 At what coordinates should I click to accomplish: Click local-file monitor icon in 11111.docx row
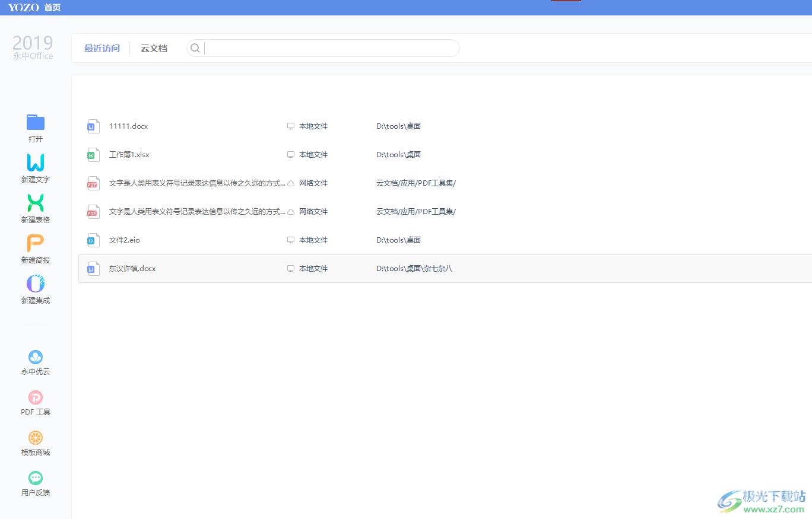(291, 126)
